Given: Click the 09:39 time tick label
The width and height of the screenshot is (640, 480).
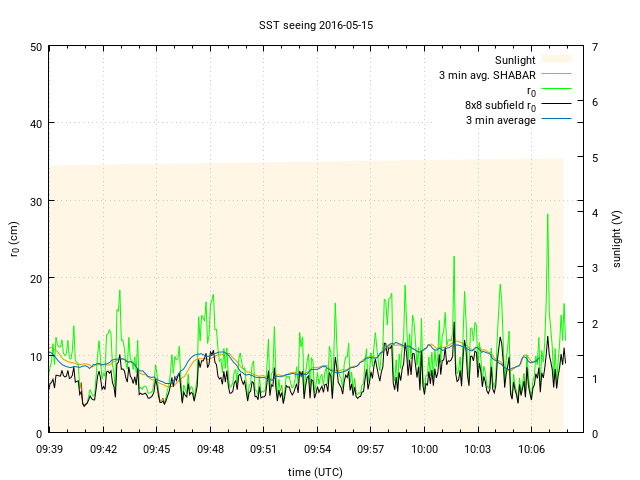Looking at the screenshot, I should (x=49, y=449).
